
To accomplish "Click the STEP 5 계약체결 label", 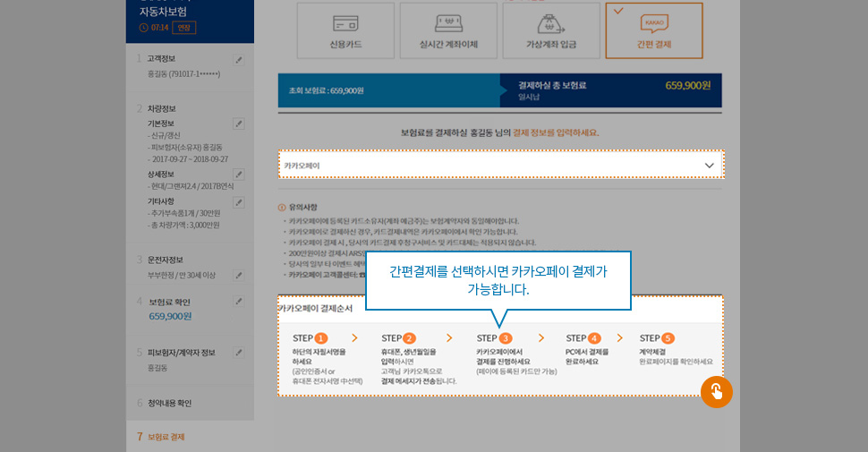I will point(652,352).
